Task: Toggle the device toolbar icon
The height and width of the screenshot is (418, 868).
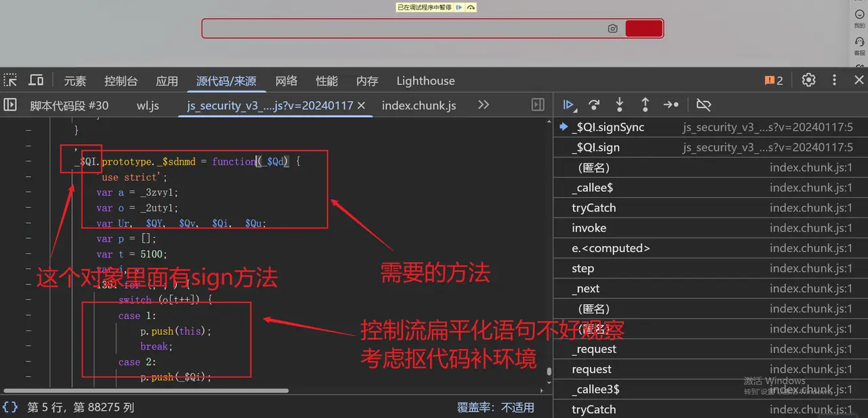Action: 36,81
